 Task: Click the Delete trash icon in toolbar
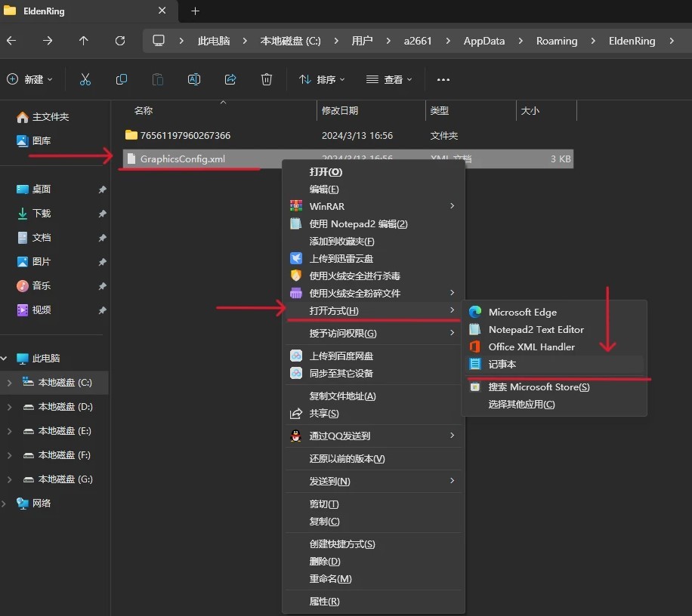tap(267, 79)
